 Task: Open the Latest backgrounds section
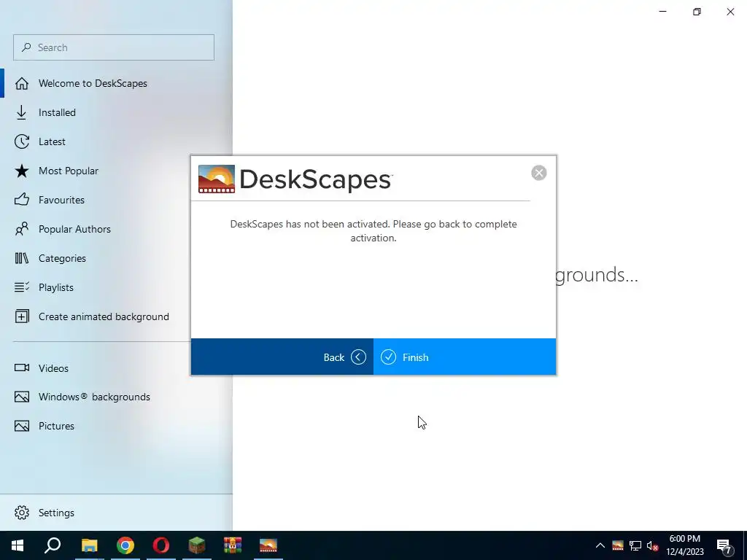52,141
